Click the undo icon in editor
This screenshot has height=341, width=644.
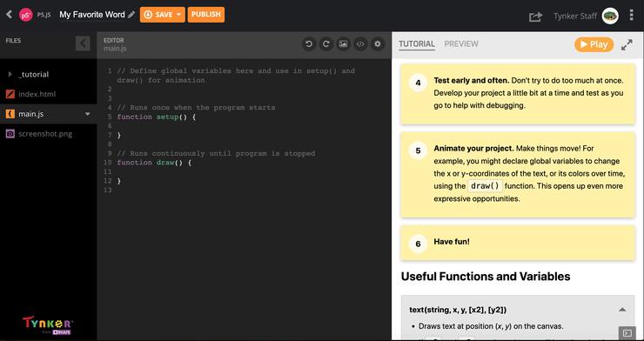[x=309, y=43]
